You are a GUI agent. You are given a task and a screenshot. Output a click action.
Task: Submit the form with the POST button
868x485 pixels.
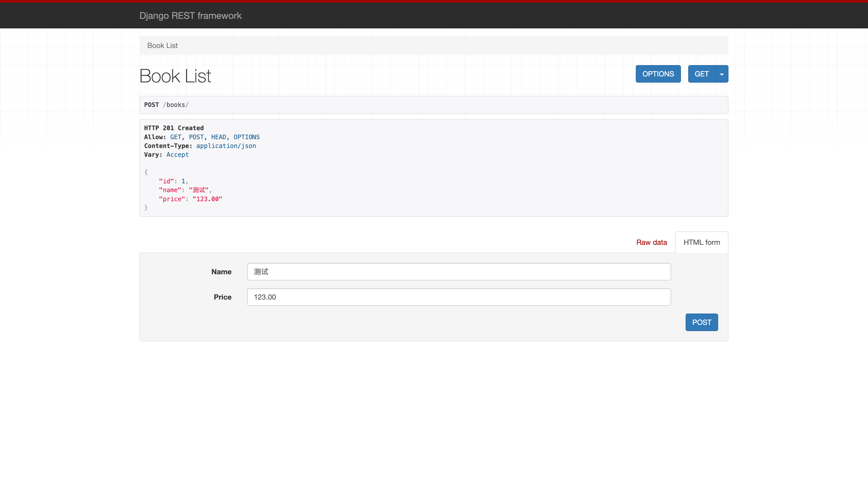(x=702, y=322)
